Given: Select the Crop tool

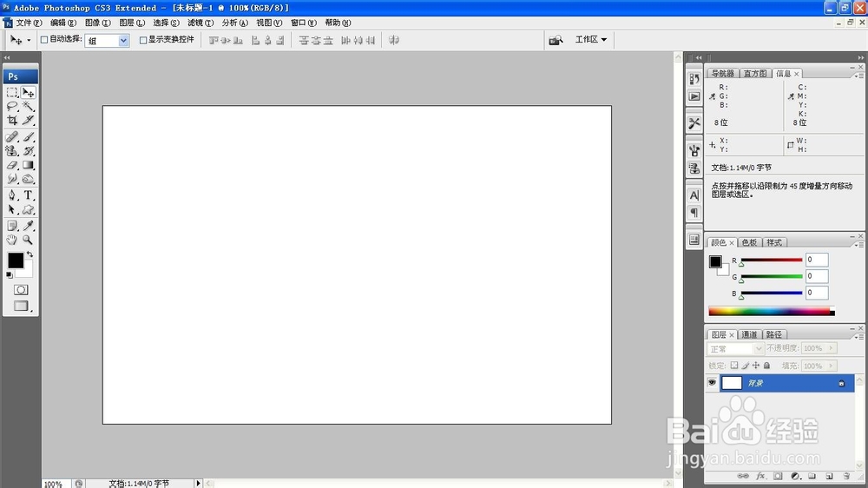Looking at the screenshot, I should pyautogui.click(x=12, y=120).
